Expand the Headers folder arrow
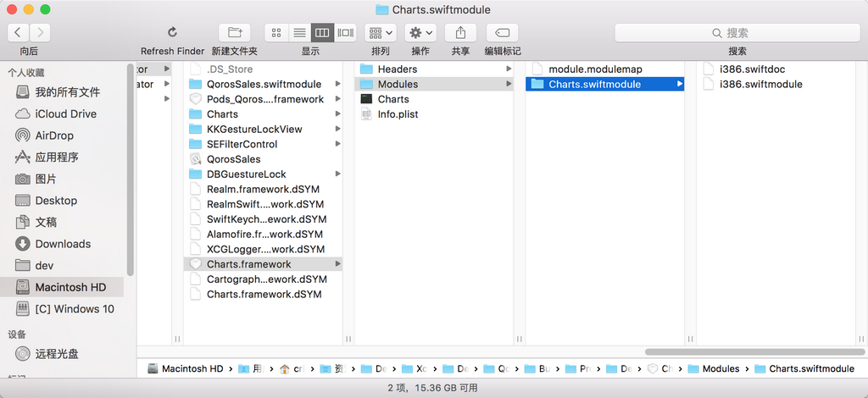 coord(509,69)
